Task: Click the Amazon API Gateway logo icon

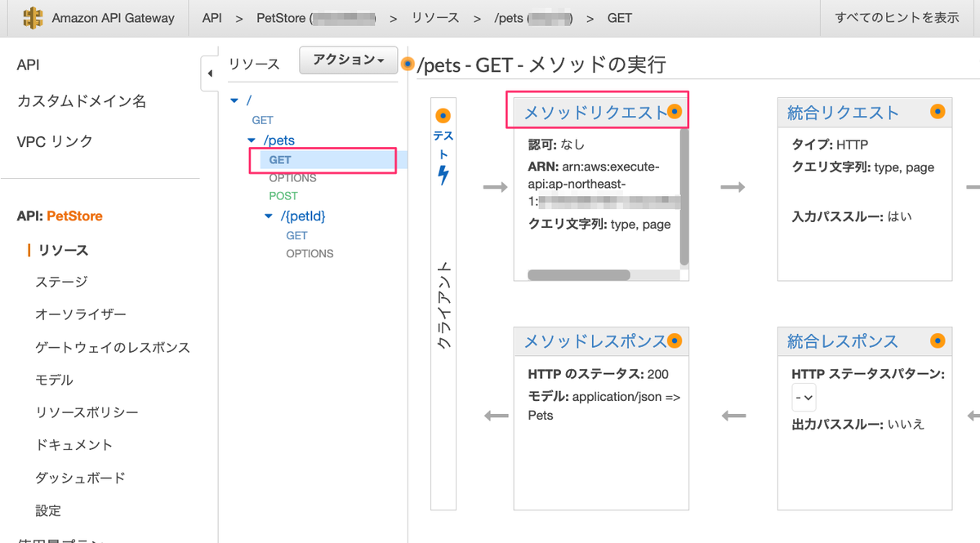Action: [x=33, y=18]
